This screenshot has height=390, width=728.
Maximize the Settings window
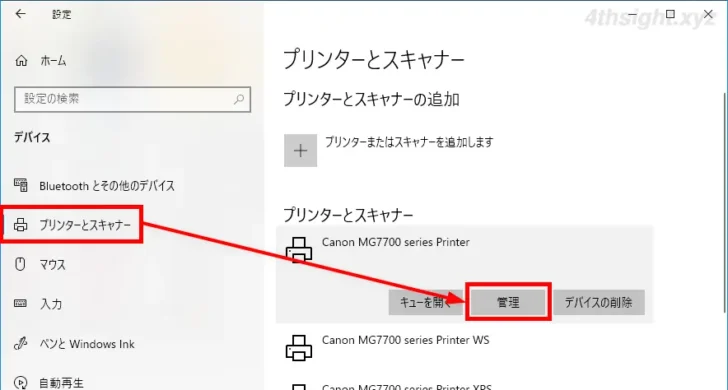click(670, 14)
